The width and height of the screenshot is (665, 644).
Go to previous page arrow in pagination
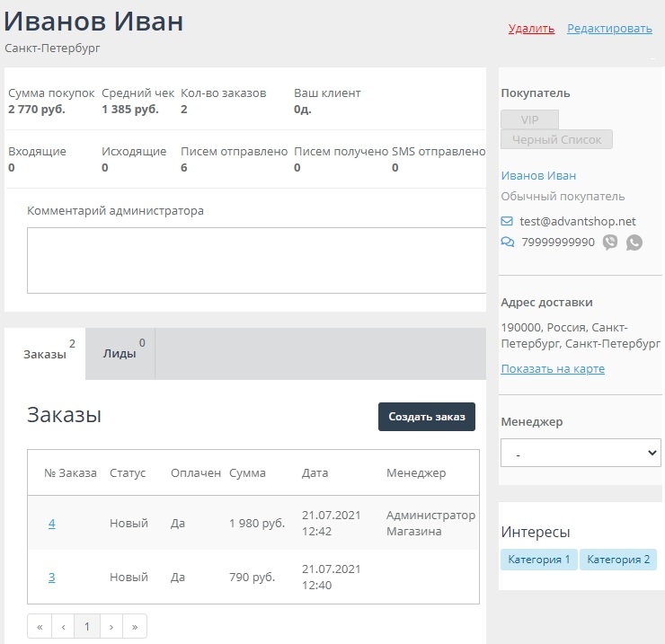tap(63, 626)
